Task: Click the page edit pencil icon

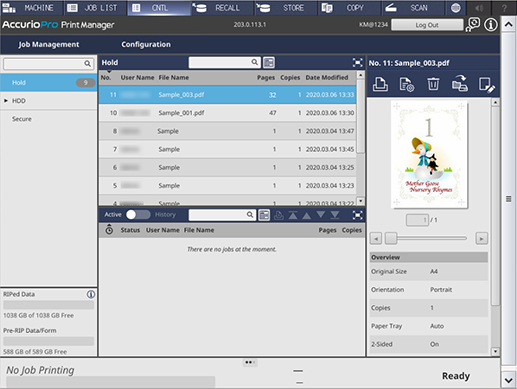Action: pos(487,85)
